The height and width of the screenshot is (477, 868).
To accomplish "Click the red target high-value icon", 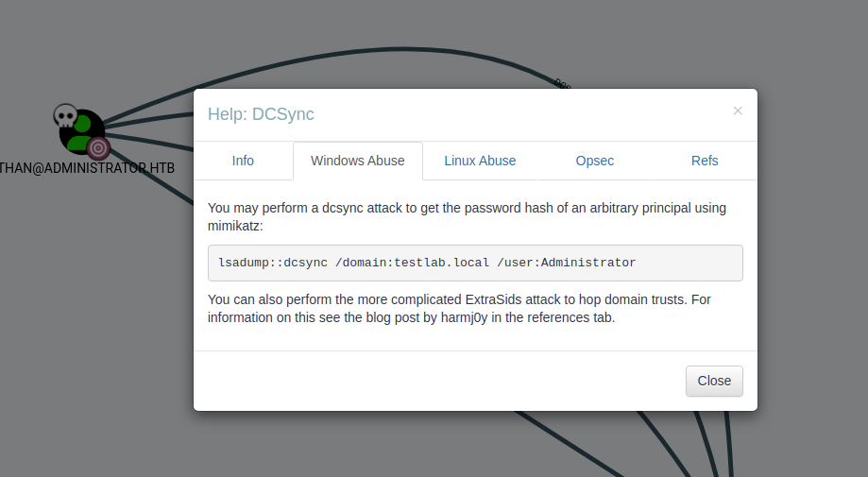I will 98,147.
